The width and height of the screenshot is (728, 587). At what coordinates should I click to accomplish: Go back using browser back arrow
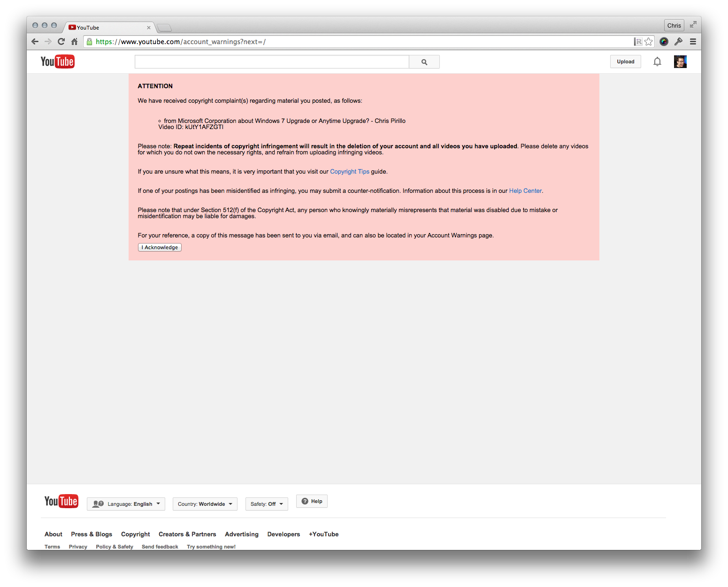pos(35,42)
